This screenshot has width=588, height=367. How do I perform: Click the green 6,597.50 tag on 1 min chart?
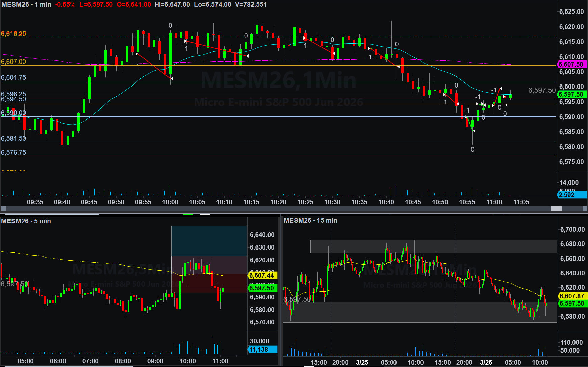(571, 95)
